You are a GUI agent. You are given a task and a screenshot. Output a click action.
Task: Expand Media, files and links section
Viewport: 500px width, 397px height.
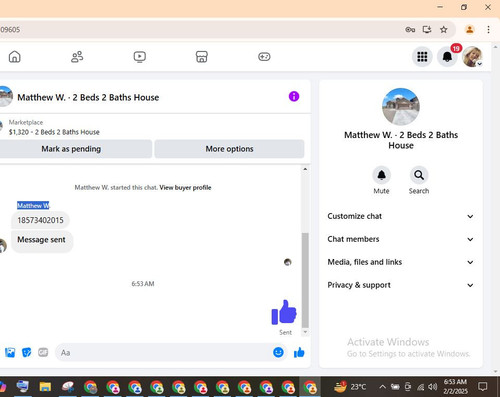tap(400, 262)
